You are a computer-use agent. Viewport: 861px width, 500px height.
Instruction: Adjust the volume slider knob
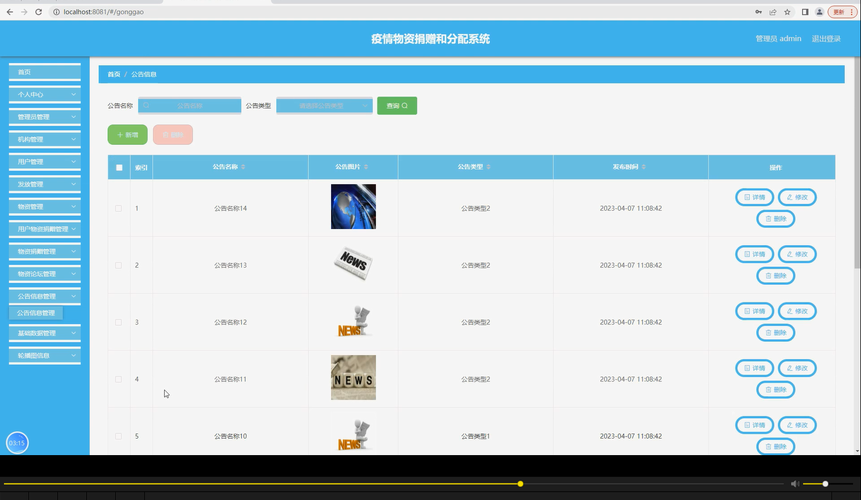[x=825, y=484]
